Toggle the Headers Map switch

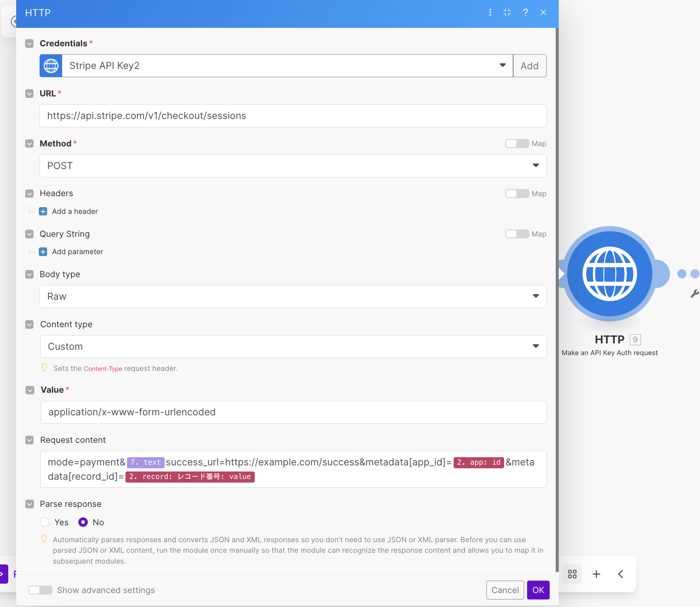tap(517, 194)
